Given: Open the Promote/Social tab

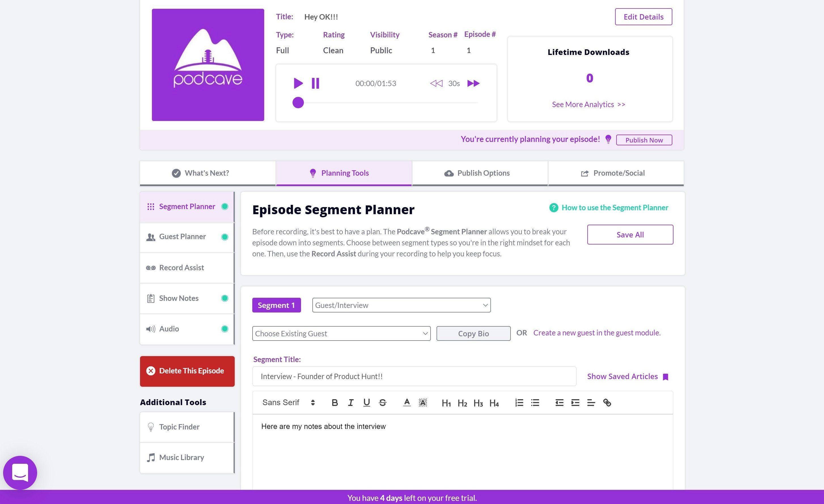Looking at the screenshot, I should click(615, 173).
